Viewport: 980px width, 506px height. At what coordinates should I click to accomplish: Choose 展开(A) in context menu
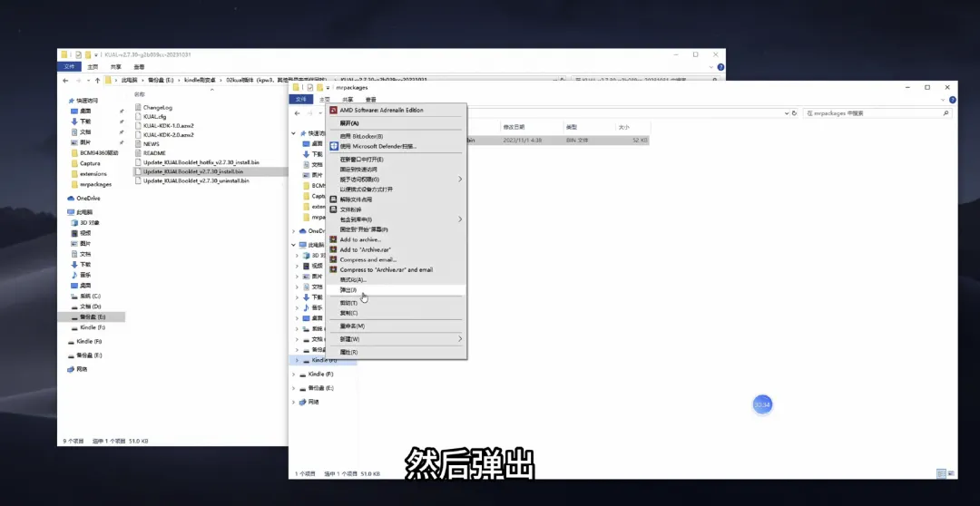pos(397,123)
